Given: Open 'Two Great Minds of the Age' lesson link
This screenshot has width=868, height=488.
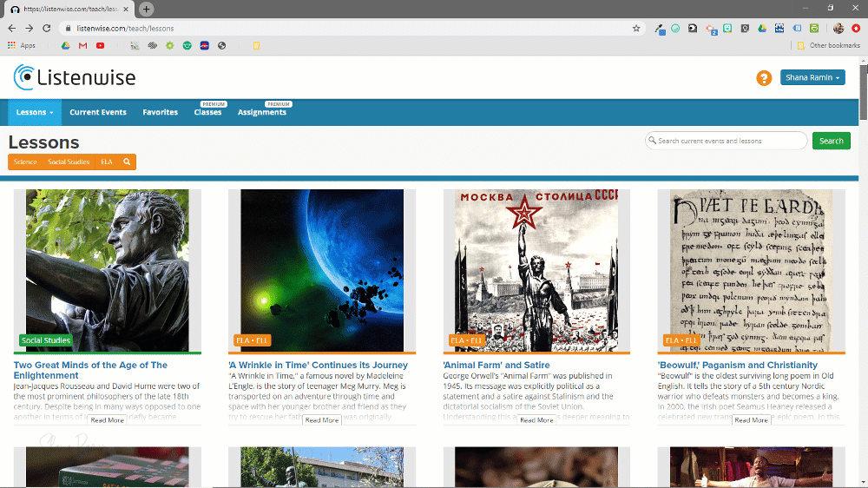Looking at the screenshot, I should coord(90,370).
